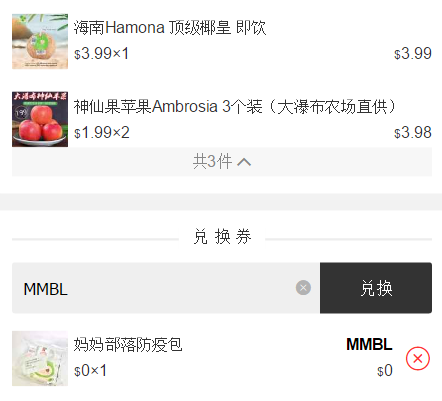The image size is (442, 401).
Task: Open the 妈妈部落防疫包 product thumbnail
Action: tap(40, 358)
